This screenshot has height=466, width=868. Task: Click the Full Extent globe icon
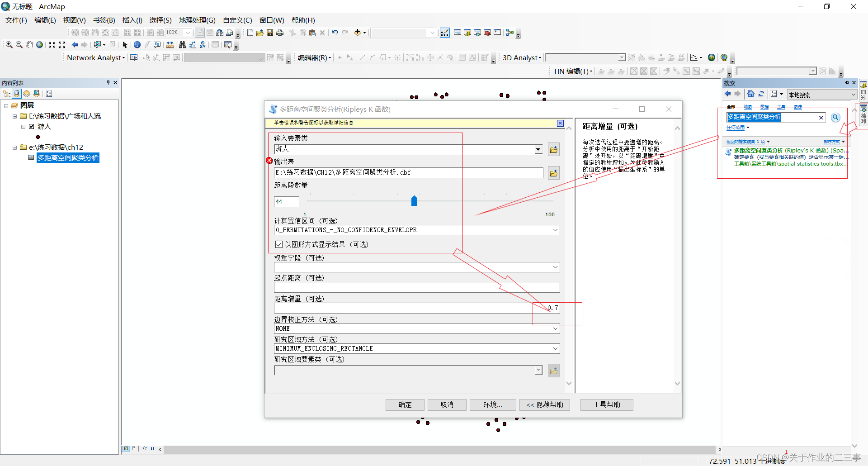pos(40,45)
